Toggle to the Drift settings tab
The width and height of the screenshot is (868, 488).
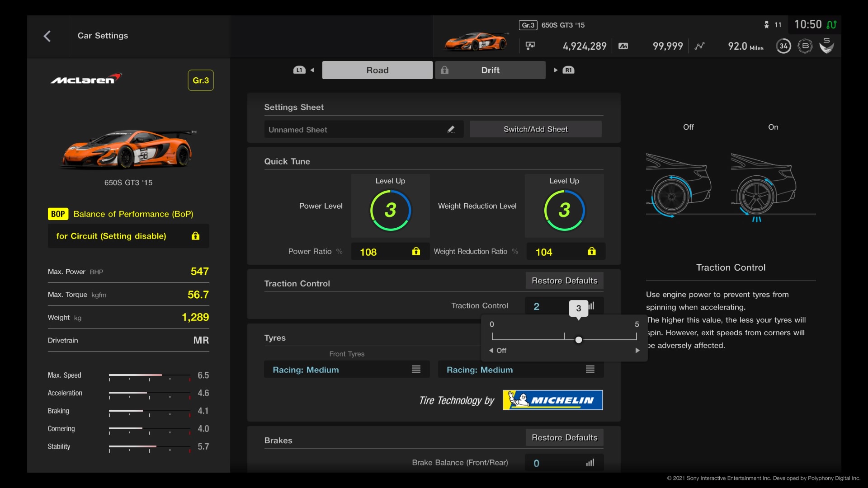[x=490, y=70]
